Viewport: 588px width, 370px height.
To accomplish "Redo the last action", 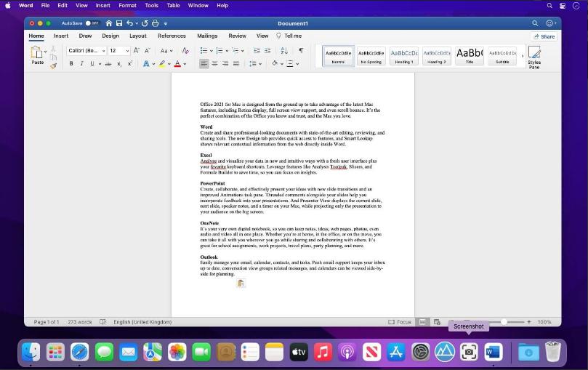I will [x=145, y=23].
